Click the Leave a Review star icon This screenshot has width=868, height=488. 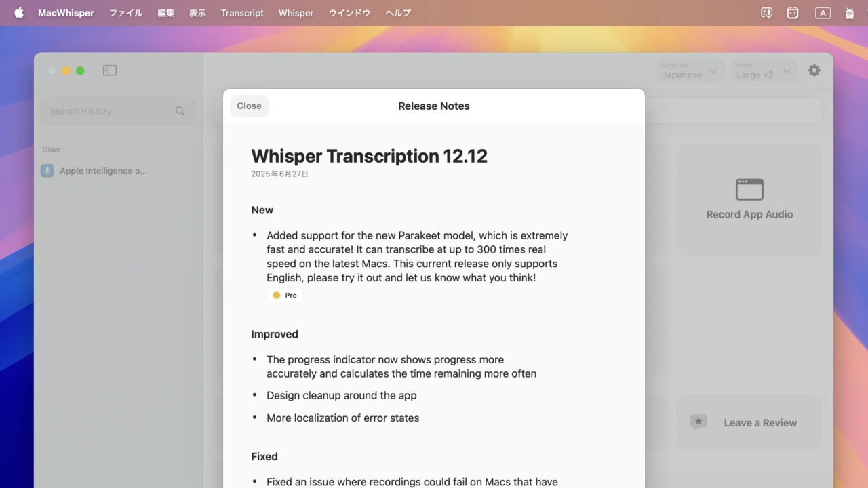point(698,422)
